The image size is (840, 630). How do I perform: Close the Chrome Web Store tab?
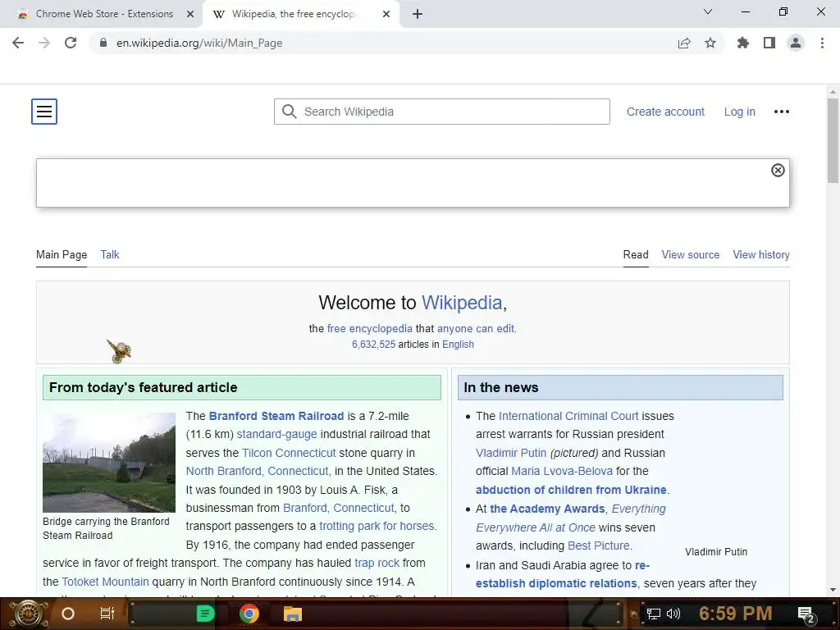coord(190,14)
